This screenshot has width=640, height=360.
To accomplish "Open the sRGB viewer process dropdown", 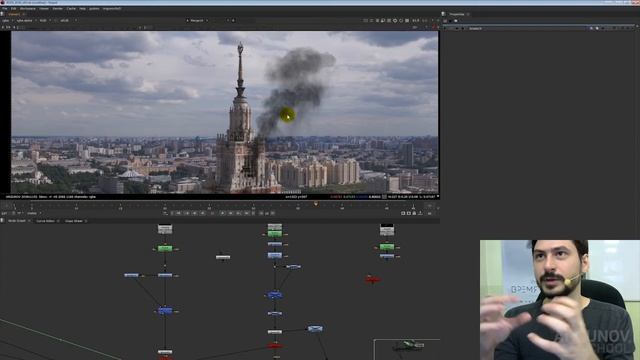I will [68, 20].
